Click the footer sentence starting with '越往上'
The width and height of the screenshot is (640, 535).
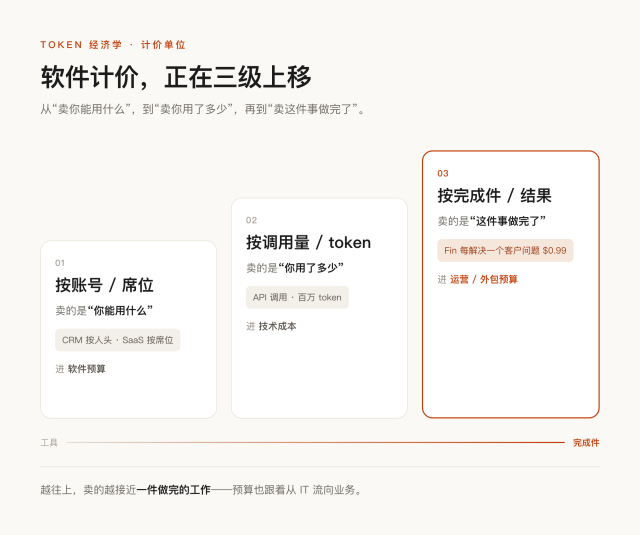[x=201, y=490]
